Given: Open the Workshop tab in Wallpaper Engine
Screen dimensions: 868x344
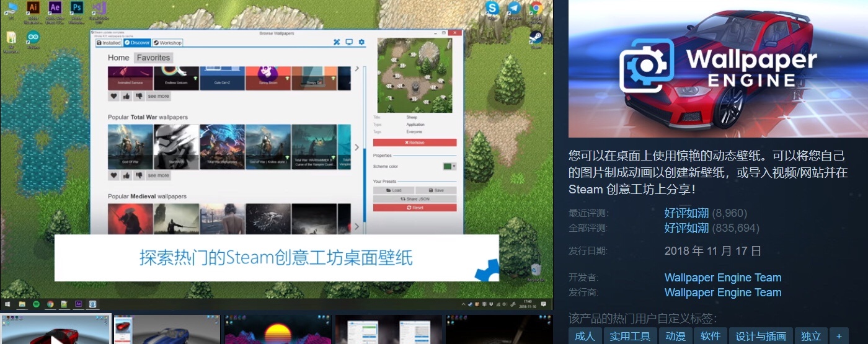Looking at the screenshot, I should pyautogui.click(x=167, y=43).
